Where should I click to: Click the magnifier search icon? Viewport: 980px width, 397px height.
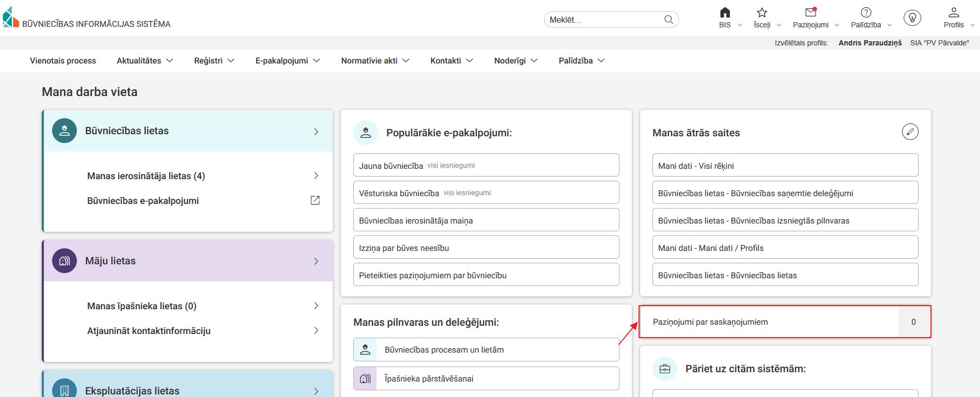click(668, 20)
